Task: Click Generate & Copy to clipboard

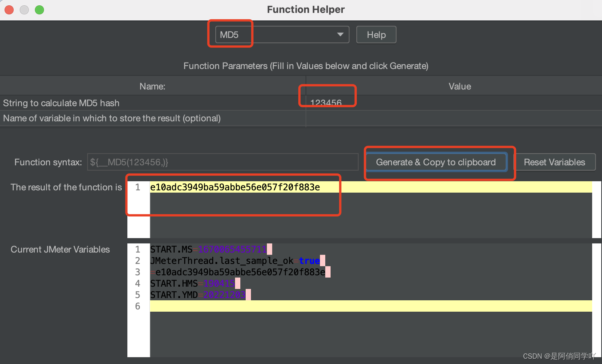Action: (436, 162)
